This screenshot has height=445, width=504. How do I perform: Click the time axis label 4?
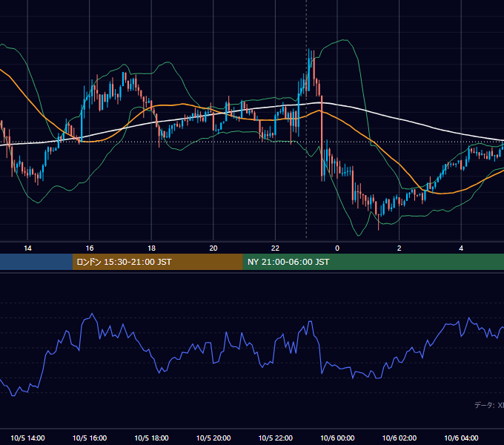pyautogui.click(x=461, y=248)
